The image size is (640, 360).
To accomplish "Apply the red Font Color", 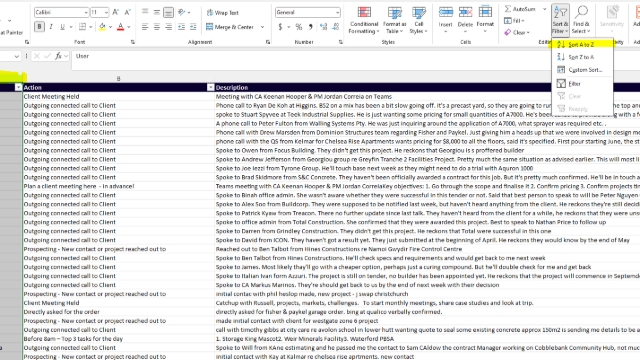I will 120,27.
